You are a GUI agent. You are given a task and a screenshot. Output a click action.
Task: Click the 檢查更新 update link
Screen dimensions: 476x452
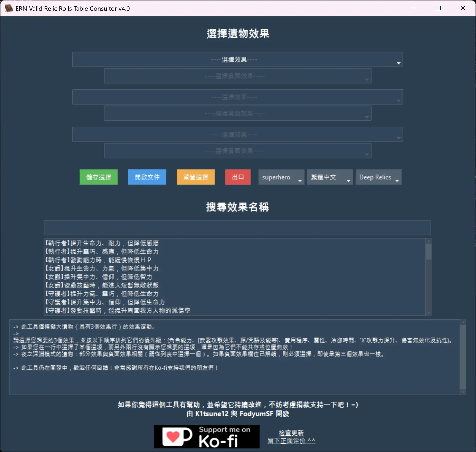point(291,433)
